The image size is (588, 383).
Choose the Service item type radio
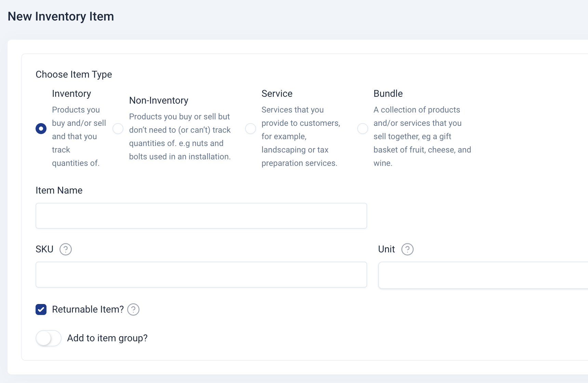[x=251, y=129]
